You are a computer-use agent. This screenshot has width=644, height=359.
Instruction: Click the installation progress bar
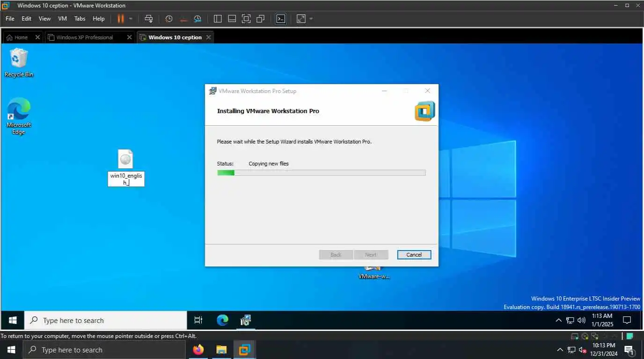(x=321, y=173)
